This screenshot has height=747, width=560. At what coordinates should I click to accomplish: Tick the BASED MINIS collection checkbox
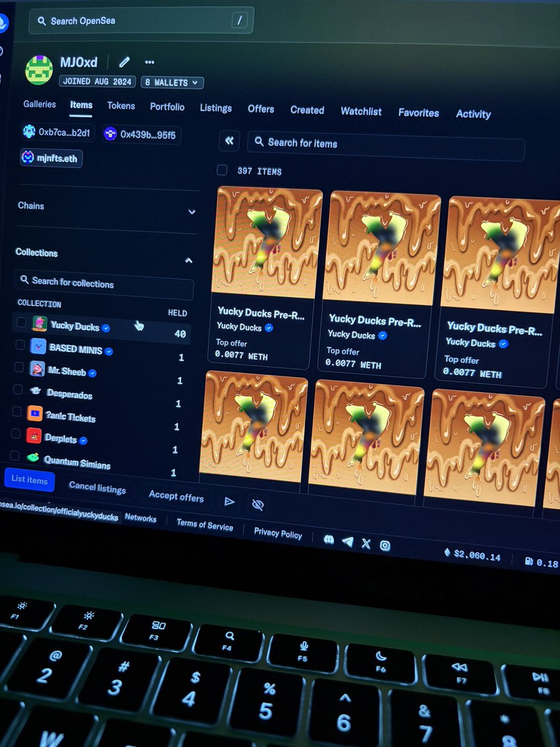(20, 344)
